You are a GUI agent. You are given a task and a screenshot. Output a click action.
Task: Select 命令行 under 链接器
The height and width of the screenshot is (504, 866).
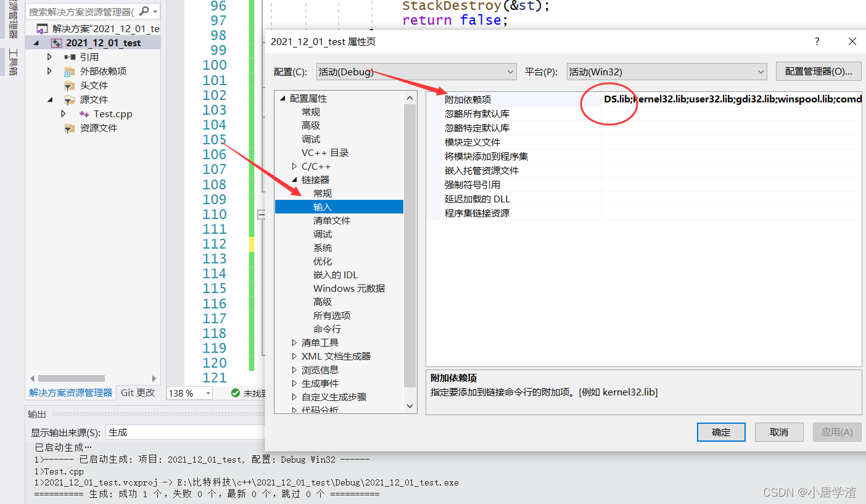pos(327,329)
